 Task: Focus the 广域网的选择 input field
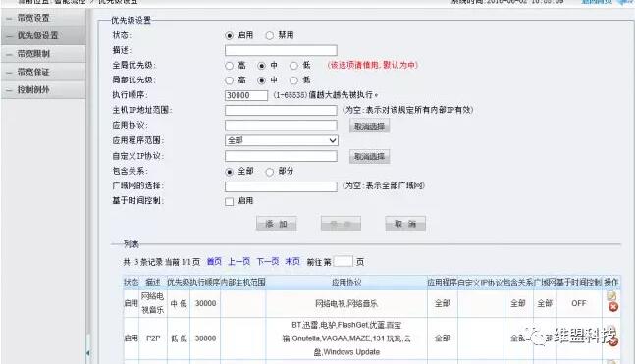pyautogui.click(x=281, y=186)
